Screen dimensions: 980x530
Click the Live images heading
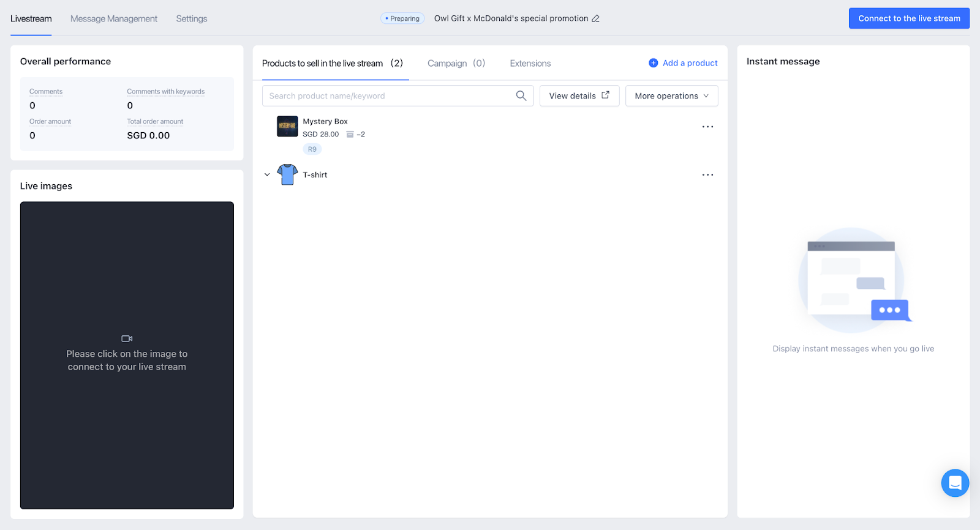[46, 186]
